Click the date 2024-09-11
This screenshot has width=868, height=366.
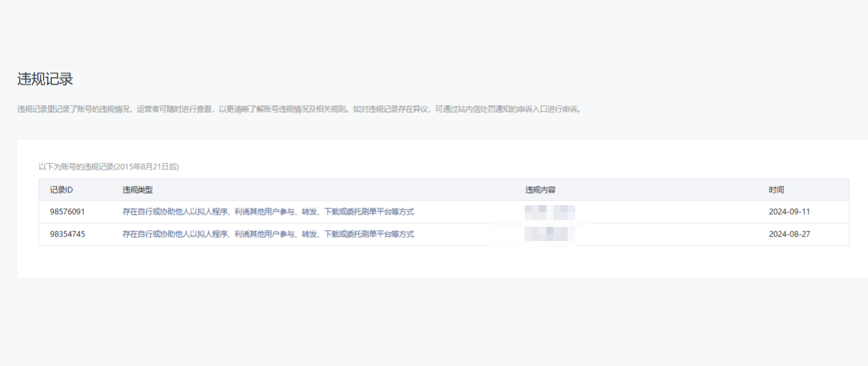tap(789, 212)
